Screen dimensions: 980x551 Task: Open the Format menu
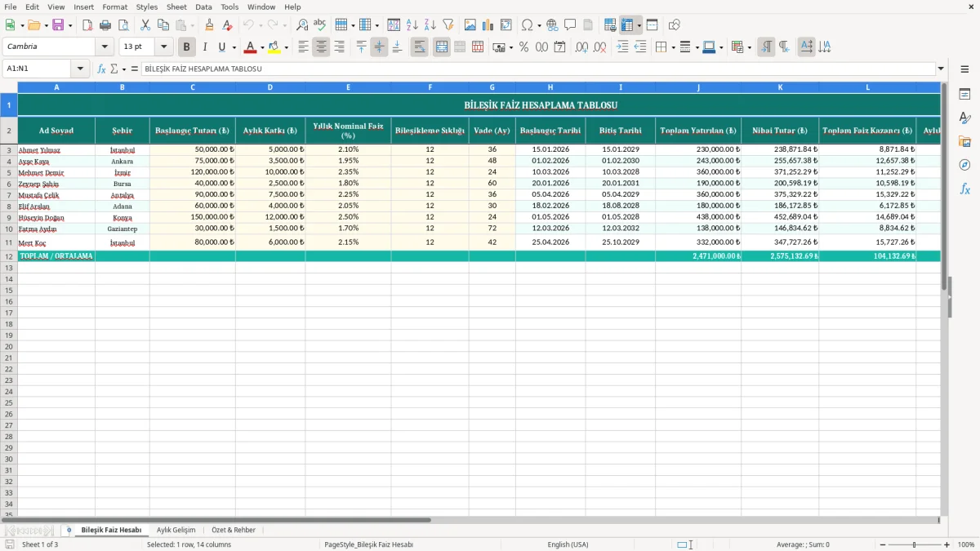(x=114, y=7)
